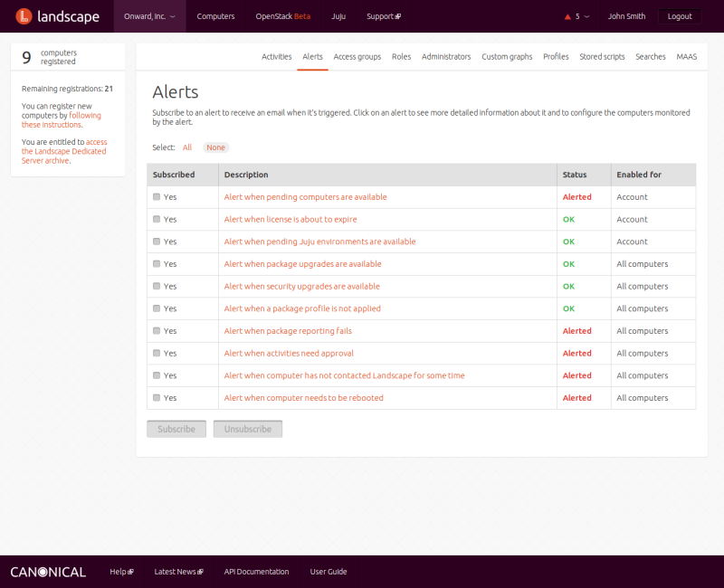Tick the license about to expire checkbox

tap(157, 219)
